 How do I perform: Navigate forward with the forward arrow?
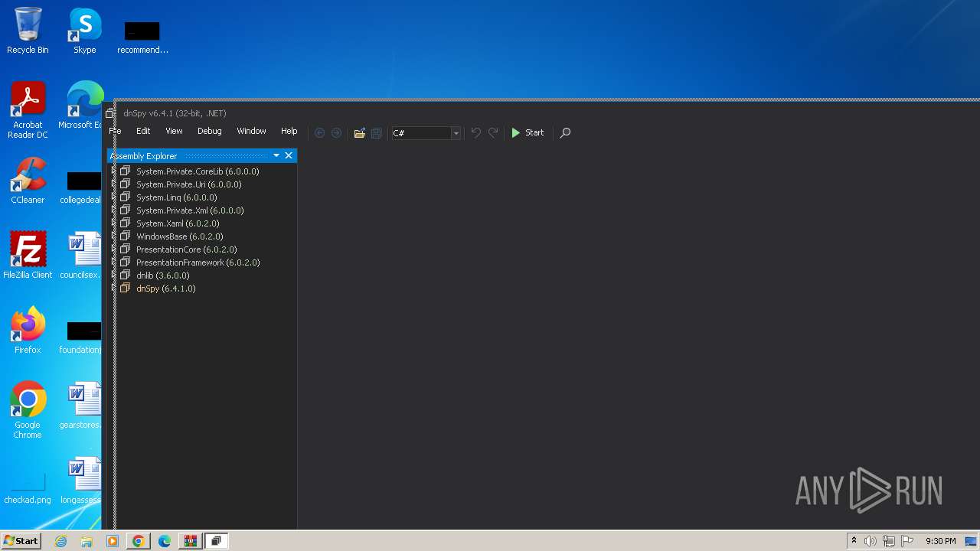coord(336,132)
